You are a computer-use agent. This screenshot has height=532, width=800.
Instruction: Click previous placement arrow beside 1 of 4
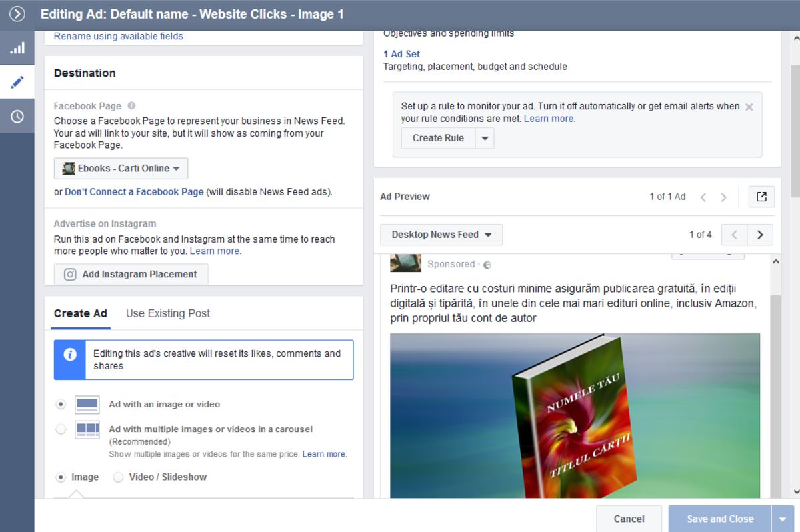tap(734, 235)
